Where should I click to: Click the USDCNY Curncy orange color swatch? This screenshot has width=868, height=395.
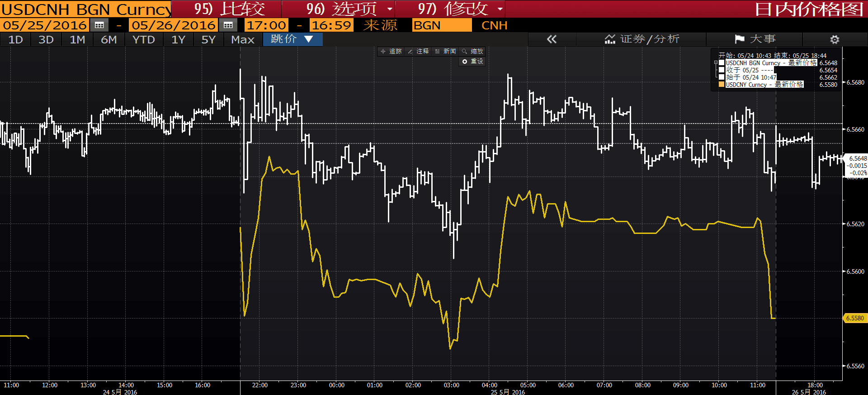click(722, 85)
